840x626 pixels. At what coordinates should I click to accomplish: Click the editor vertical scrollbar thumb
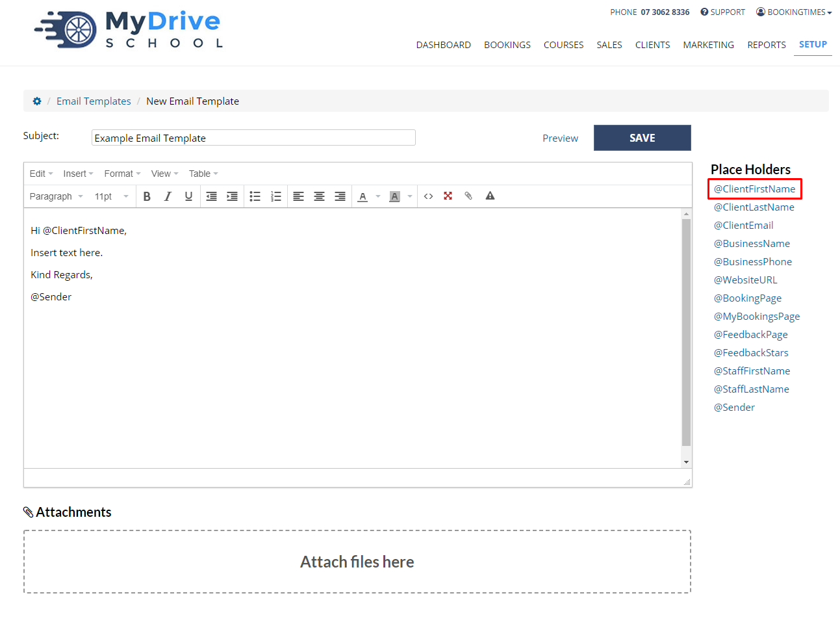click(686, 332)
